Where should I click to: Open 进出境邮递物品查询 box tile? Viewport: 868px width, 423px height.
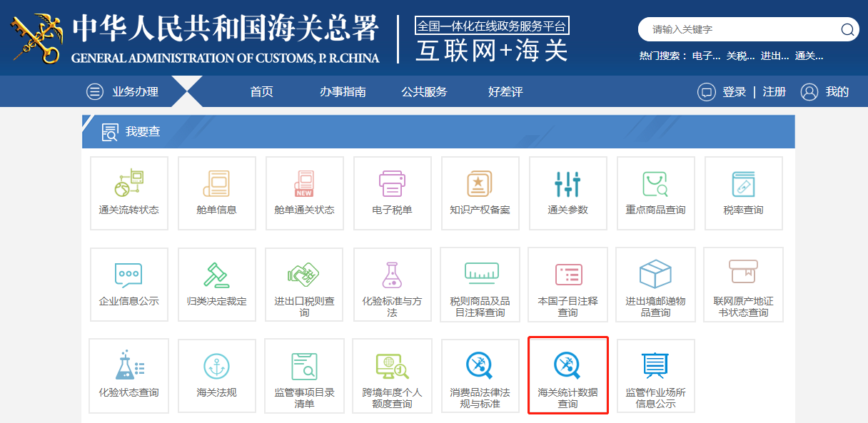656,285
